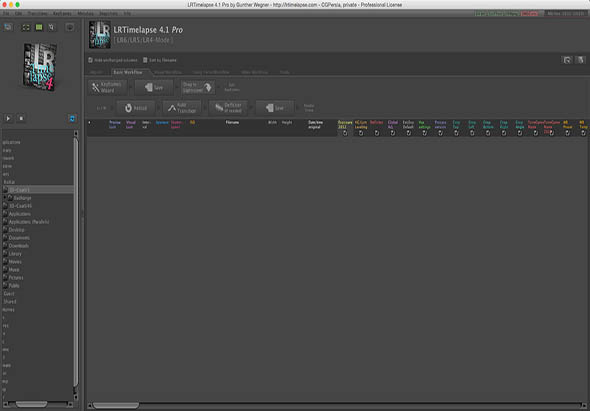Click circular arrow under Global Adj column

click(x=393, y=133)
